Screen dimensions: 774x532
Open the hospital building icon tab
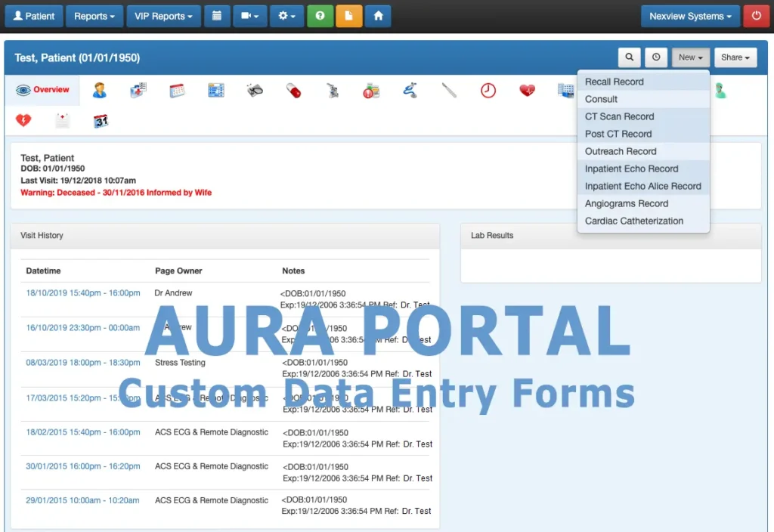[x=565, y=91]
